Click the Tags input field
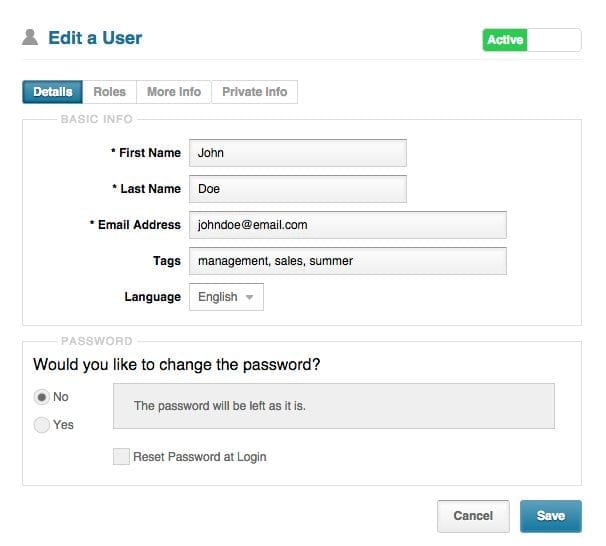606x546 pixels. click(348, 261)
